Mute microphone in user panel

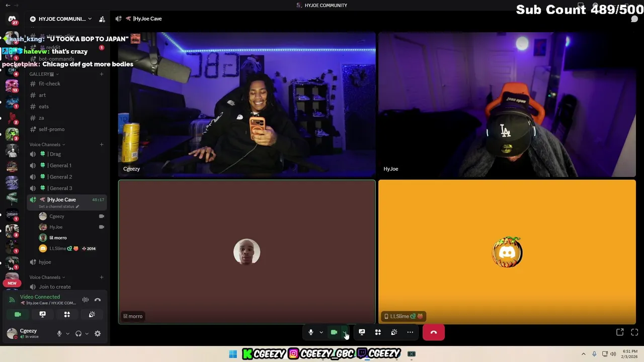(x=59, y=333)
